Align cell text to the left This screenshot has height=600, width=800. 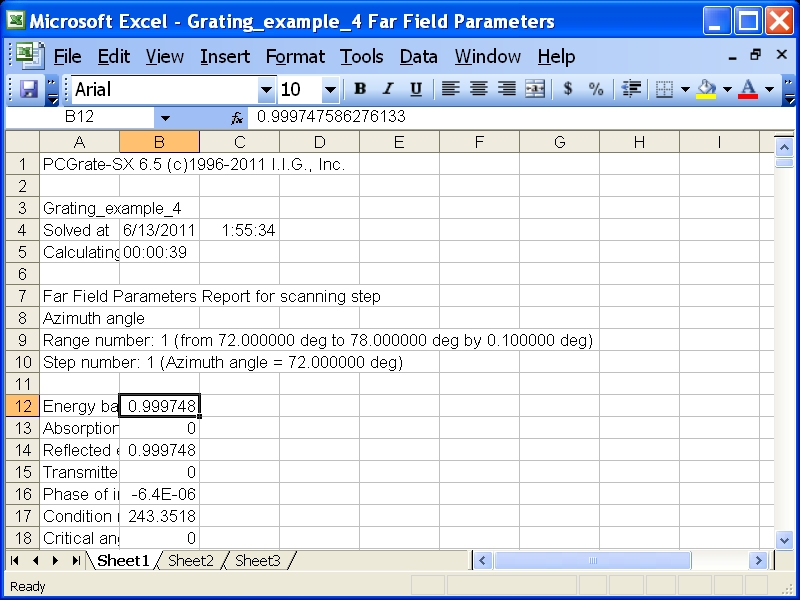450,89
